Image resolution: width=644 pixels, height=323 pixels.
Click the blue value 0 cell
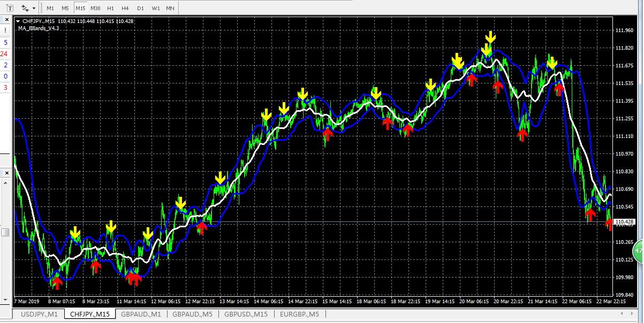[5, 76]
